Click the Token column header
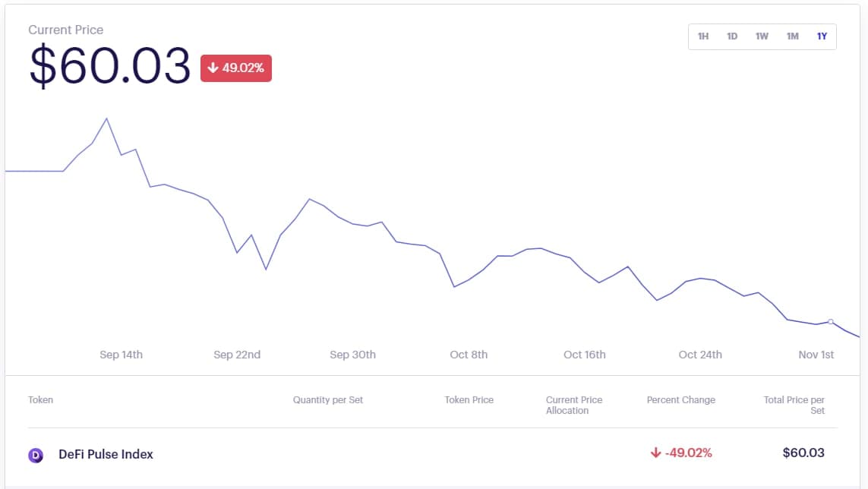The height and width of the screenshot is (489, 868). click(x=41, y=399)
